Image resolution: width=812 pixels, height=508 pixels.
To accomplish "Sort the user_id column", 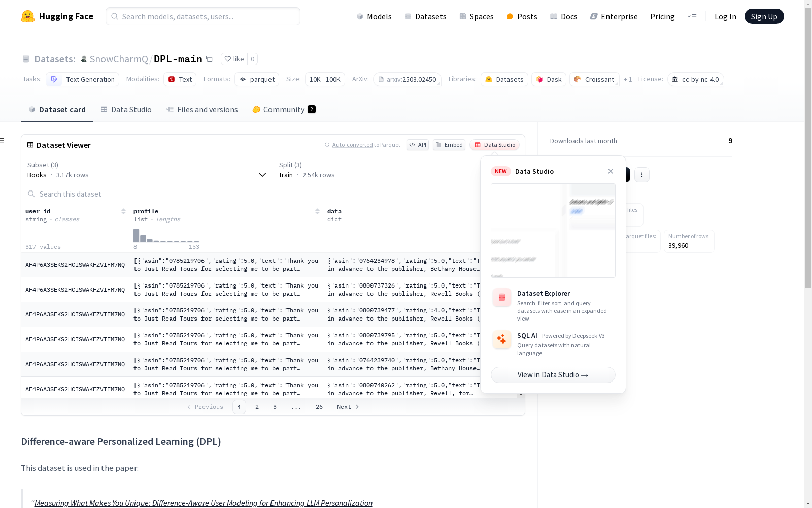I will point(123,211).
